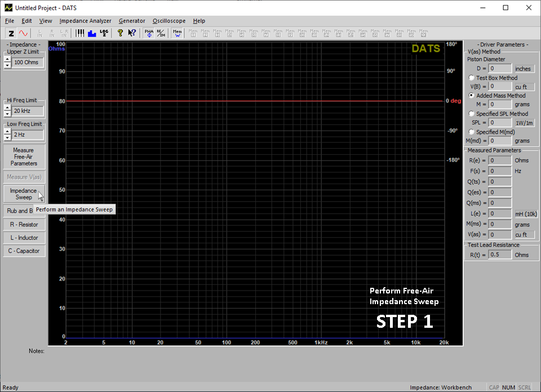Open the Generator menu
The height and width of the screenshot is (392, 541).
pyautogui.click(x=132, y=21)
